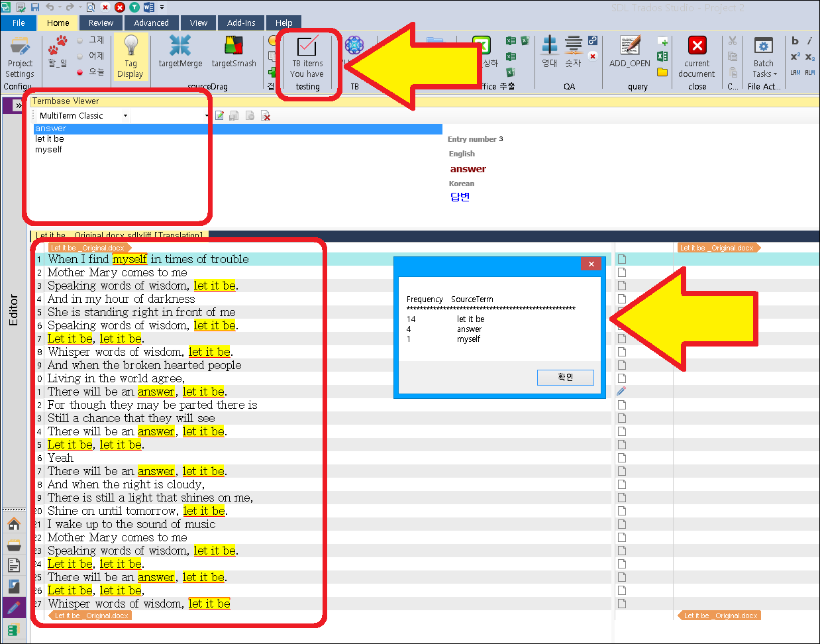
Task: Open the Files view in sidebar
Action: [14, 565]
